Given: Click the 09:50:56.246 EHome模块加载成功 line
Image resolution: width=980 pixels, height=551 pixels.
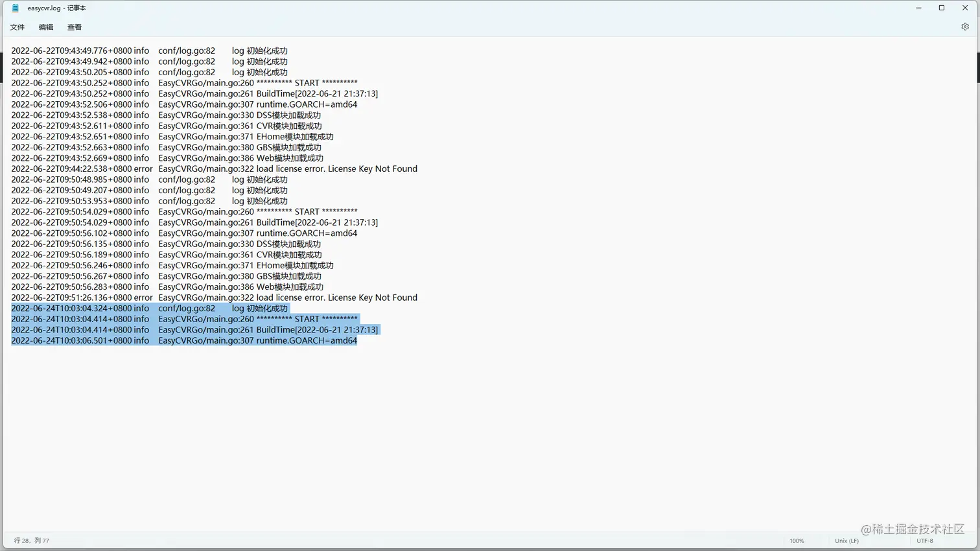Looking at the screenshot, I should (x=172, y=265).
